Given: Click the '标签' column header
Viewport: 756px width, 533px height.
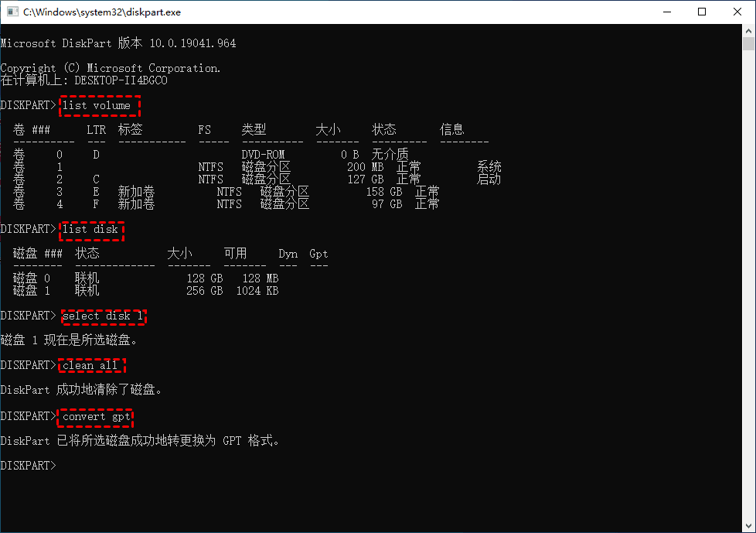Looking at the screenshot, I should [x=131, y=130].
